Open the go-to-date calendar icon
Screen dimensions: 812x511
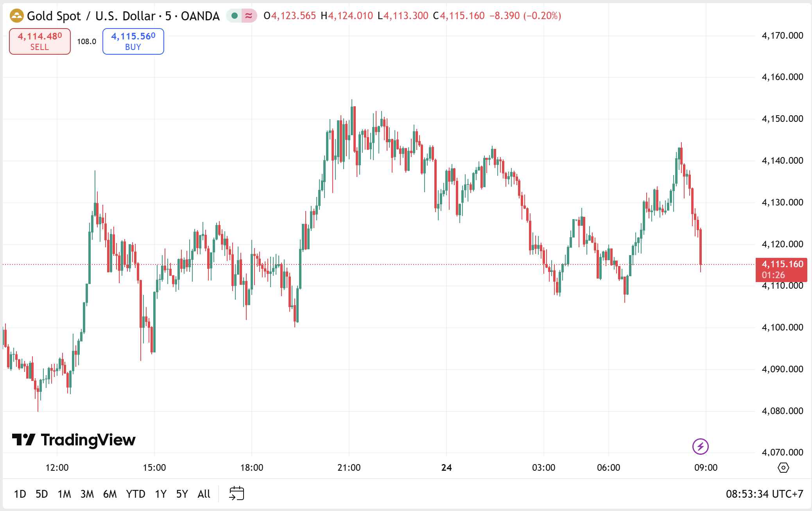coord(237,493)
